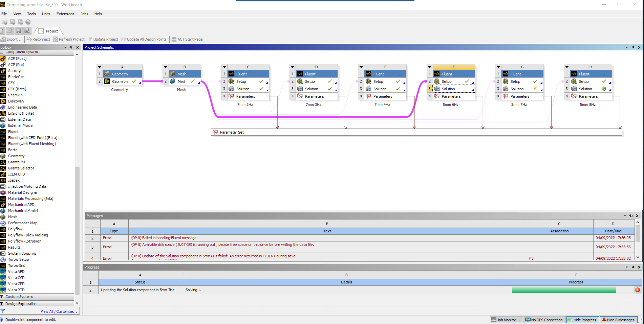Select Material Designer component
The height and width of the screenshot is (324, 644).
pyautogui.click(x=23, y=192)
